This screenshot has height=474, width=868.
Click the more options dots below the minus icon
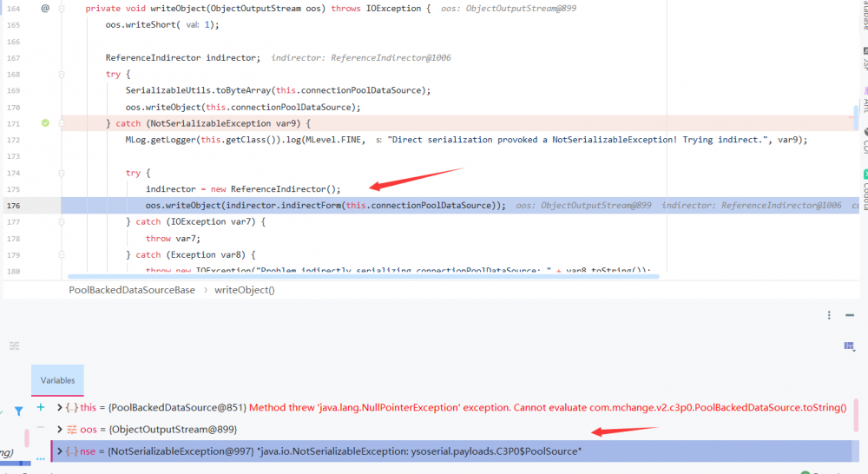point(41,458)
